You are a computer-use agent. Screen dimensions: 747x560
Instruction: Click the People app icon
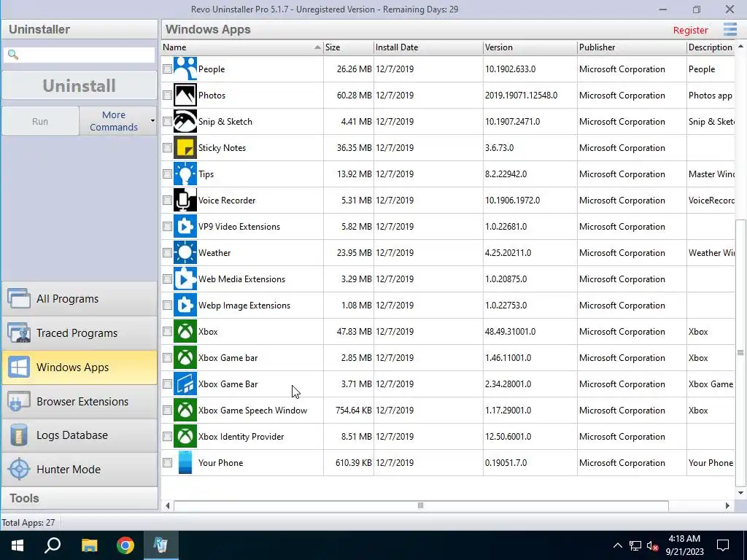tap(185, 69)
